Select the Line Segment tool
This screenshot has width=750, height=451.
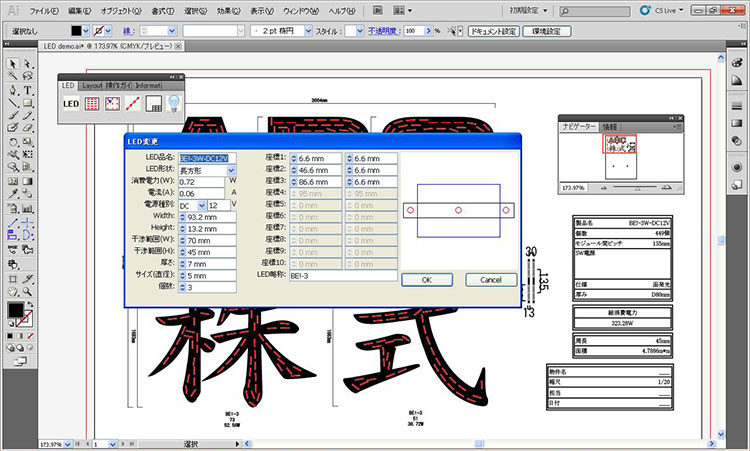tap(13, 102)
